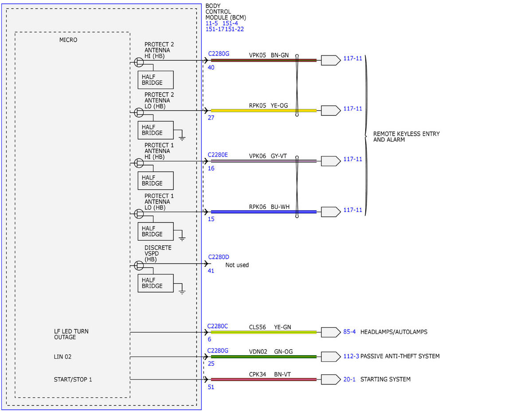Click the 'HEADLAMPS/AUTOLAMPS' label
532x411 pixels.
(394, 332)
